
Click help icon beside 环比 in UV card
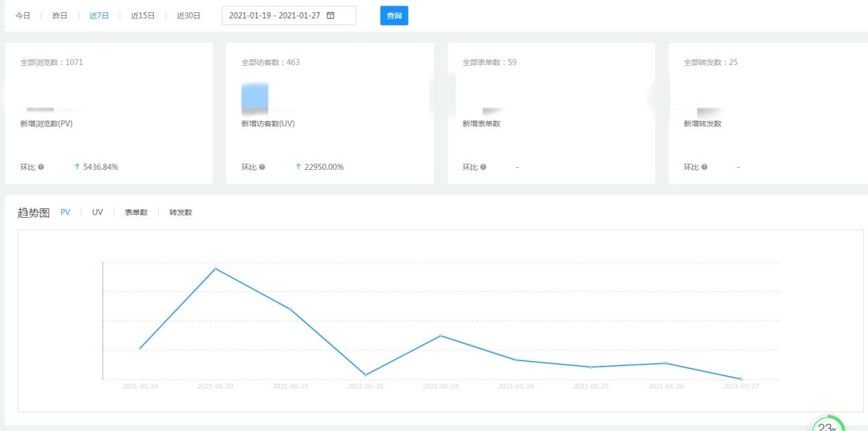tap(262, 167)
